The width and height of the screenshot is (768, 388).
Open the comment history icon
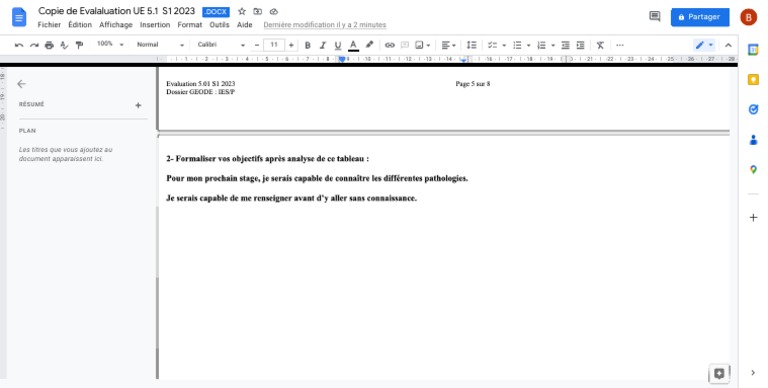[654, 17]
